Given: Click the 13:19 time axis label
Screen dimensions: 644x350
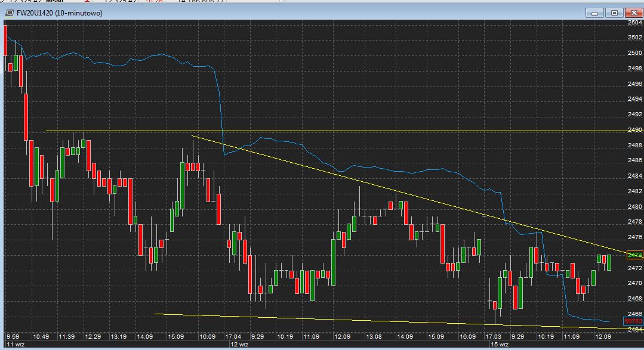Looking at the screenshot, I should coord(119,337).
